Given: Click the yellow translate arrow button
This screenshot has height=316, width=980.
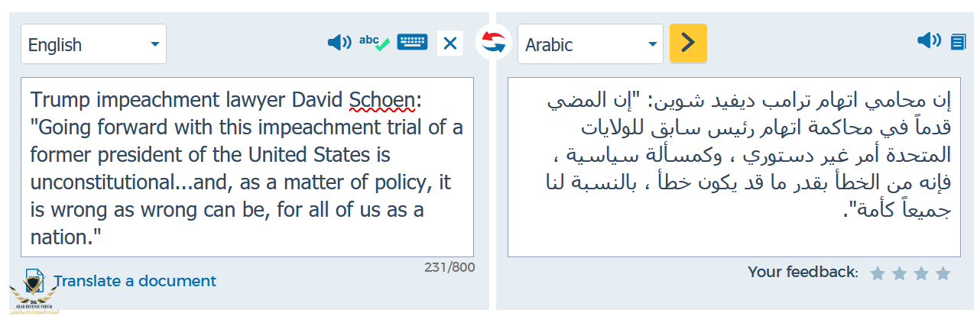Looking at the screenshot, I should (688, 43).
